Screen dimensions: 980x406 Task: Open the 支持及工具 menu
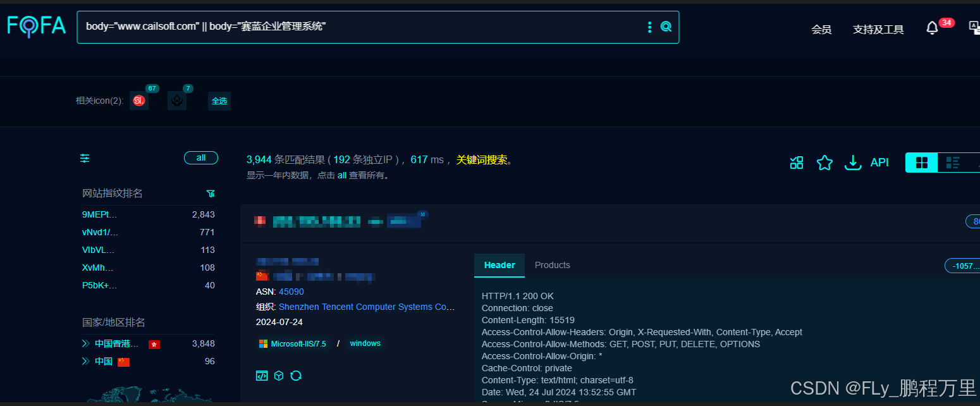click(878, 29)
